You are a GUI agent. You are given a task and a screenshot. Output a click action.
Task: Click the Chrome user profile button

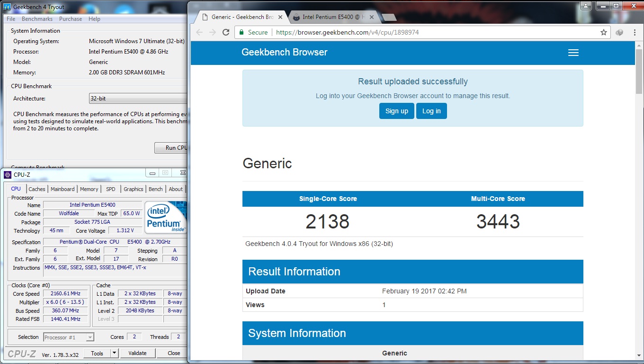click(586, 6)
